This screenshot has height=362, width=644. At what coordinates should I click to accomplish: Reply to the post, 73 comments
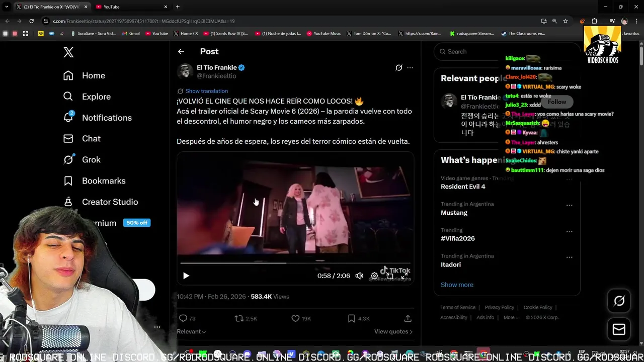pos(187,318)
